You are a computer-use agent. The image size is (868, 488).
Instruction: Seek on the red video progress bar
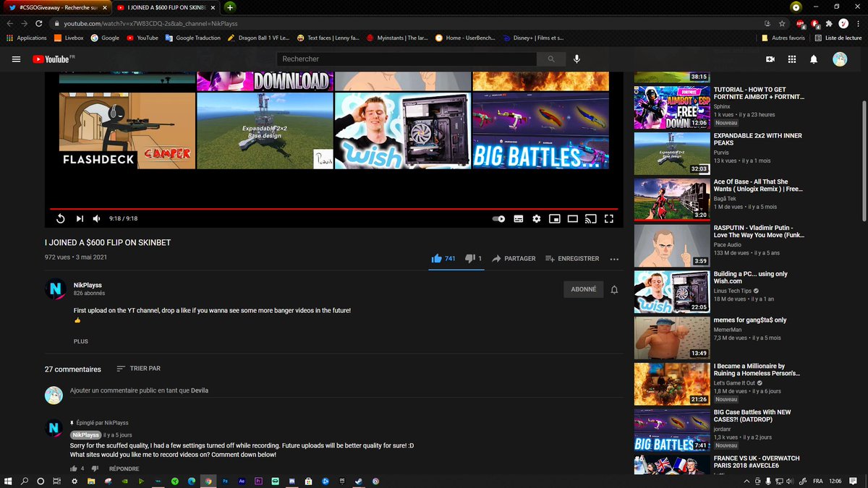[334, 209]
